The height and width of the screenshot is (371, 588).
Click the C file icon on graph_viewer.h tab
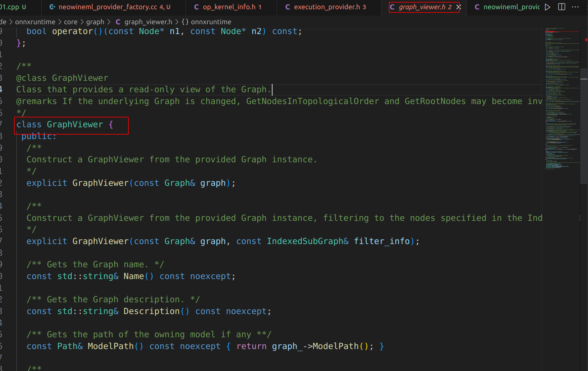pyautogui.click(x=392, y=7)
